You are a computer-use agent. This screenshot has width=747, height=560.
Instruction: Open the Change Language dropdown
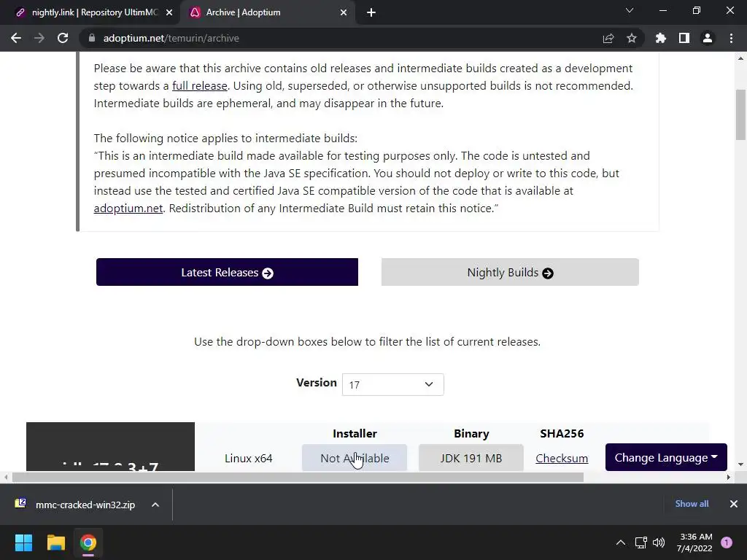click(666, 457)
